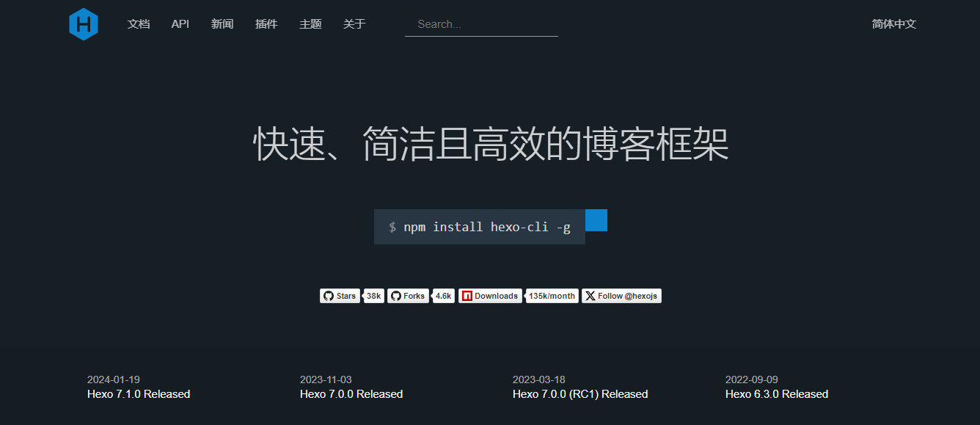Open the 4.6k forks count
The height and width of the screenshot is (425, 980).
coord(443,296)
